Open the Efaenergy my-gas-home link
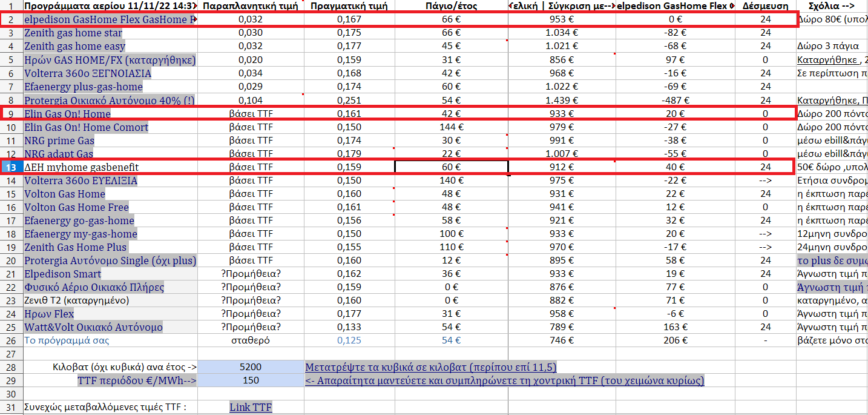Screen dimensions: 868x415 coord(81,234)
